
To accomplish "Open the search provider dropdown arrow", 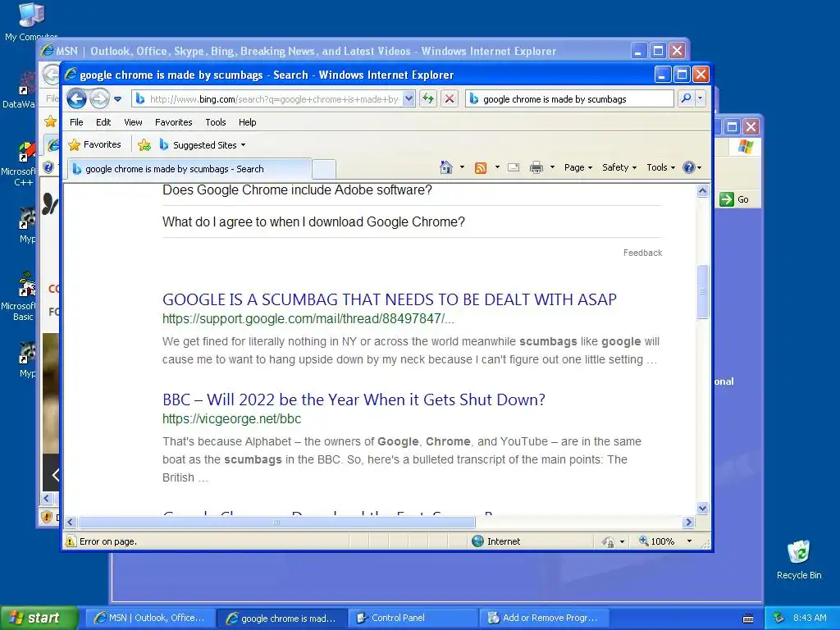I will tap(700, 98).
